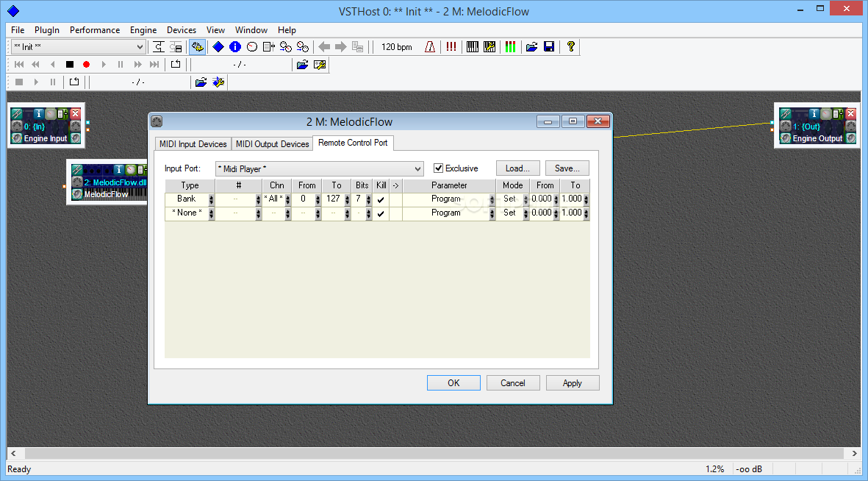Open the Performance menu

pyautogui.click(x=95, y=30)
